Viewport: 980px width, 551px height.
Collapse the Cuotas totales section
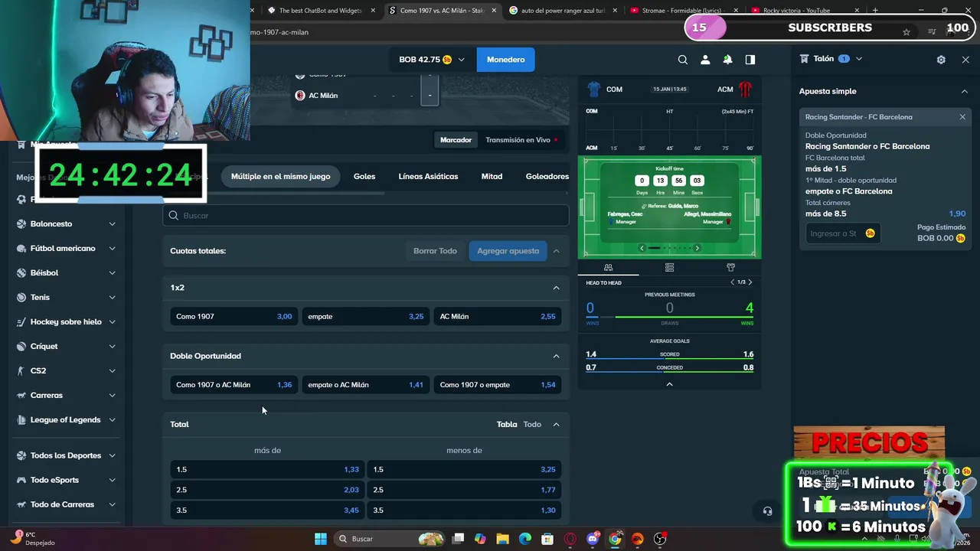coord(556,251)
